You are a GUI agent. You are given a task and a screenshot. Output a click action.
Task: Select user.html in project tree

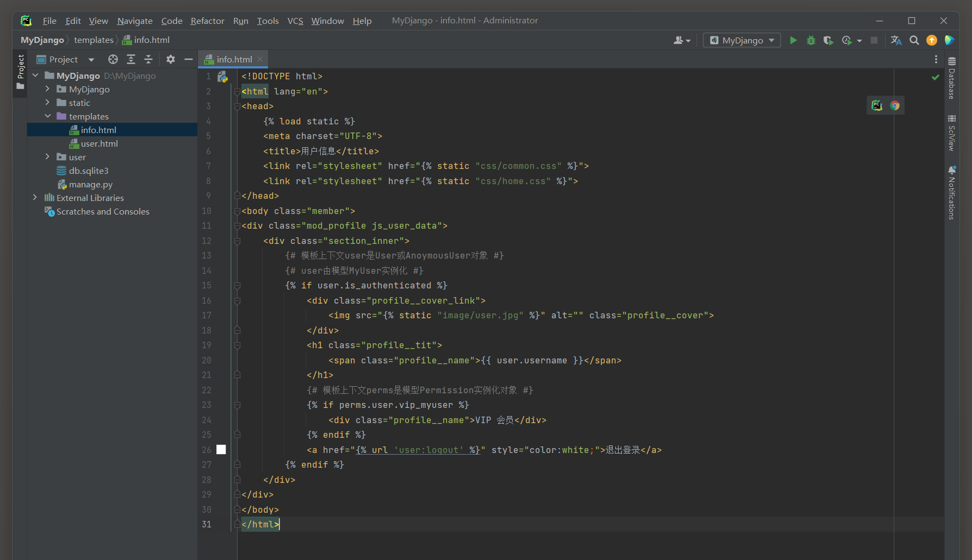point(99,143)
